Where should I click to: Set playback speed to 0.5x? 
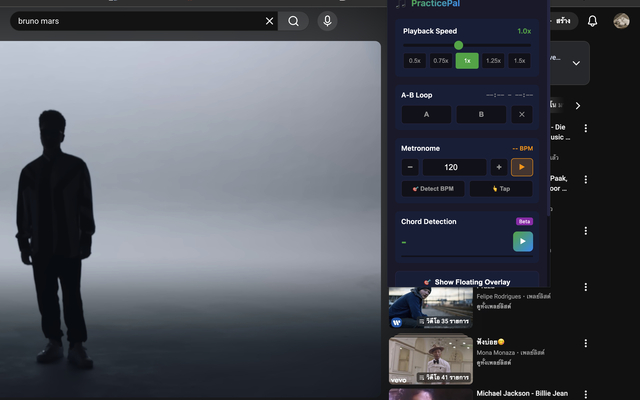click(415, 61)
